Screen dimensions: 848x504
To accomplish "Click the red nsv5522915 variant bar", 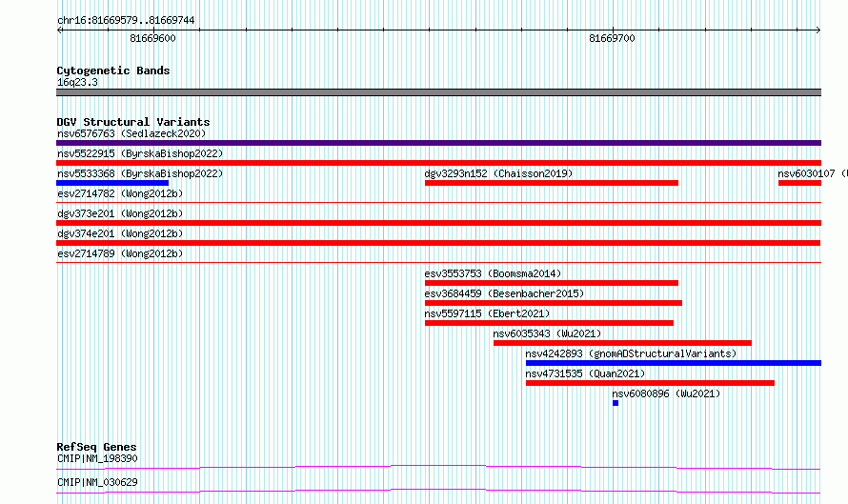I will pos(438,163).
